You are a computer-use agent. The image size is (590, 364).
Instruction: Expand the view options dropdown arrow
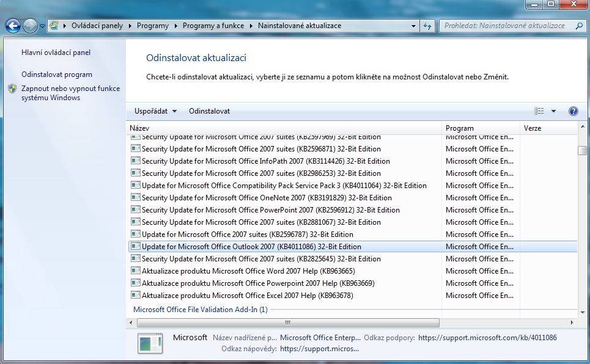pyautogui.click(x=553, y=111)
